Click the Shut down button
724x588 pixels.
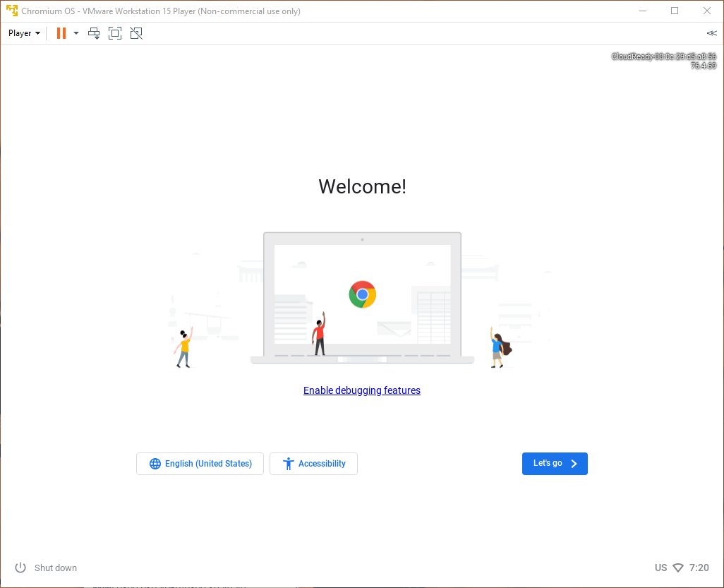coord(46,568)
